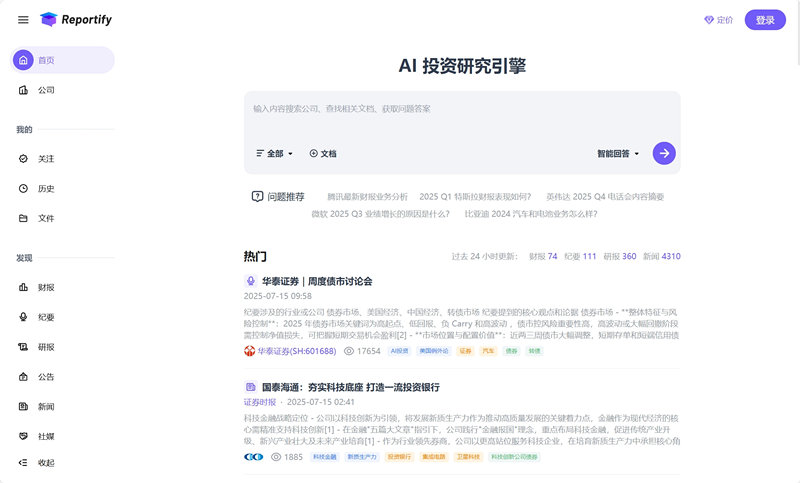
Task: Click the 纪要 microphone icon in sidebar
Action: (23, 317)
